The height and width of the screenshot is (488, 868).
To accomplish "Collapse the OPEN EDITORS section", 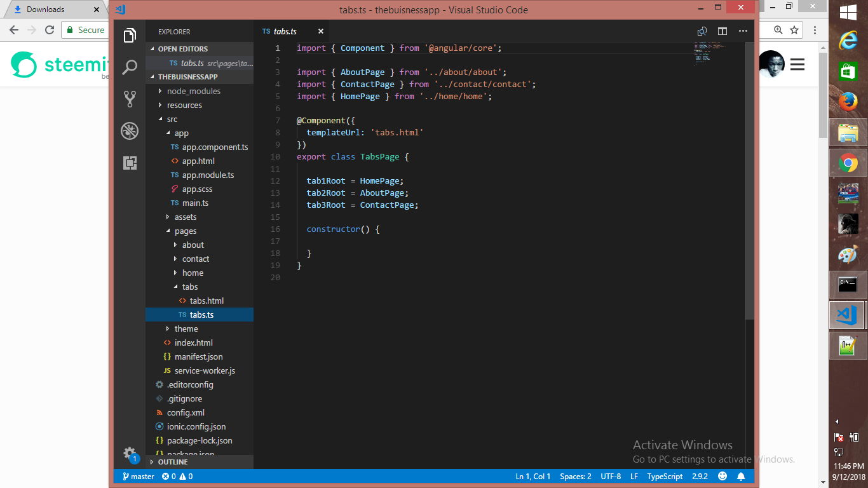I will (x=200, y=49).
